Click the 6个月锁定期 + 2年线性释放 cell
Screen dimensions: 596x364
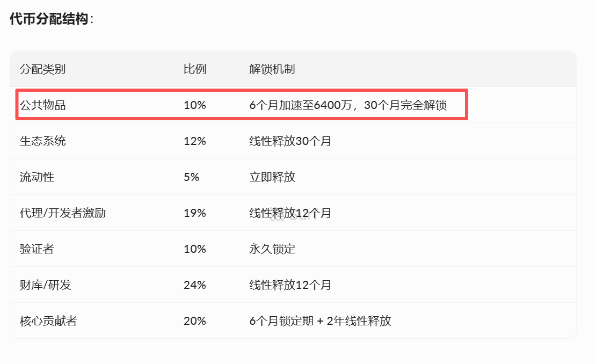point(320,321)
